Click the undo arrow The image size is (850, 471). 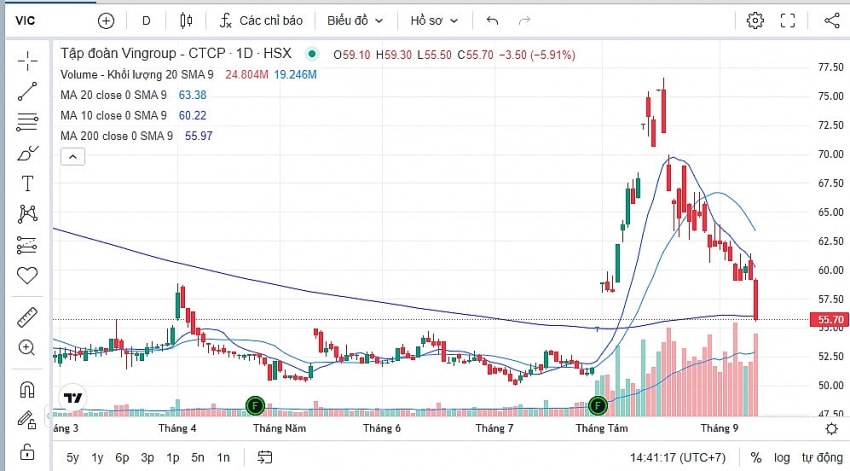492,21
